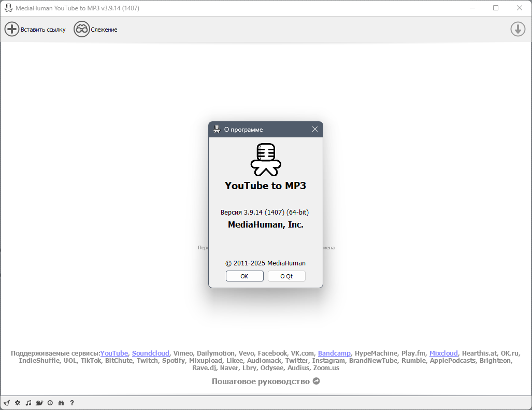This screenshot has width=532, height=410.
Task: Click OK in the about dialog
Action: pyautogui.click(x=245, y=276)
